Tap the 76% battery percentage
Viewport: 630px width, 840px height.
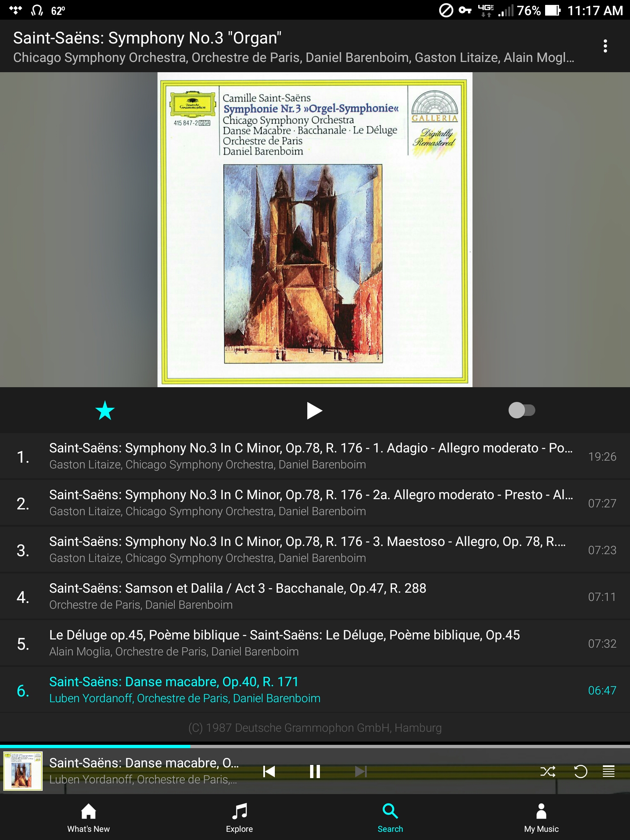529,10
